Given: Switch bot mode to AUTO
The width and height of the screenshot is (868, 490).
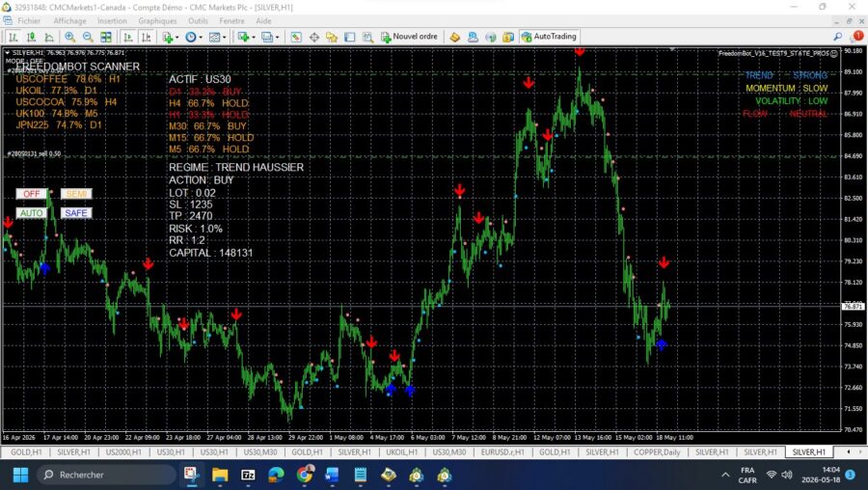Looking at the screenshot, I should click(32, 213).
